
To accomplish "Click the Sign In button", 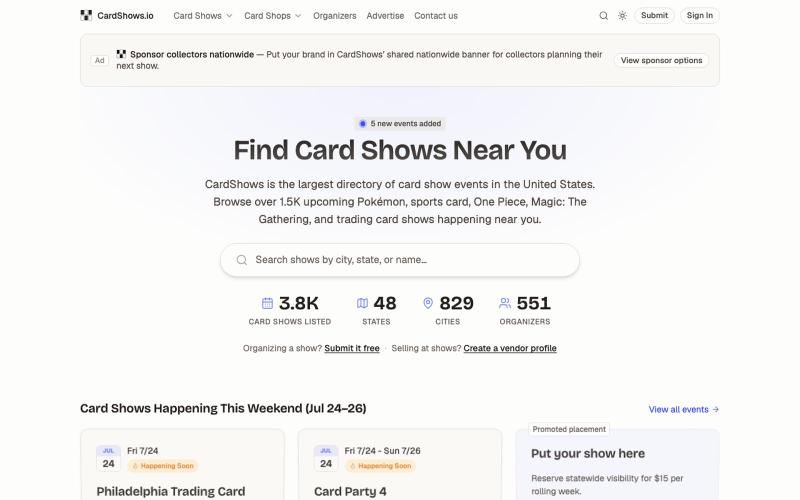I will pyautogui.click(x=699, y=15).
